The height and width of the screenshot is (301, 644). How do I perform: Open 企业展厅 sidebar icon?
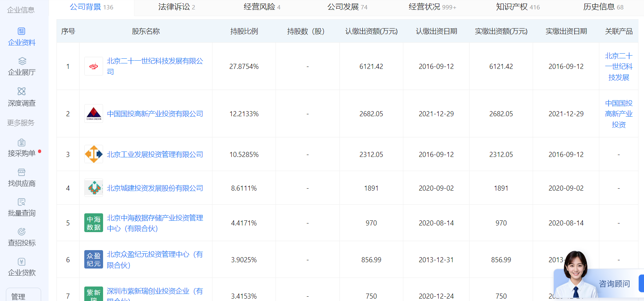pos(22,61)
